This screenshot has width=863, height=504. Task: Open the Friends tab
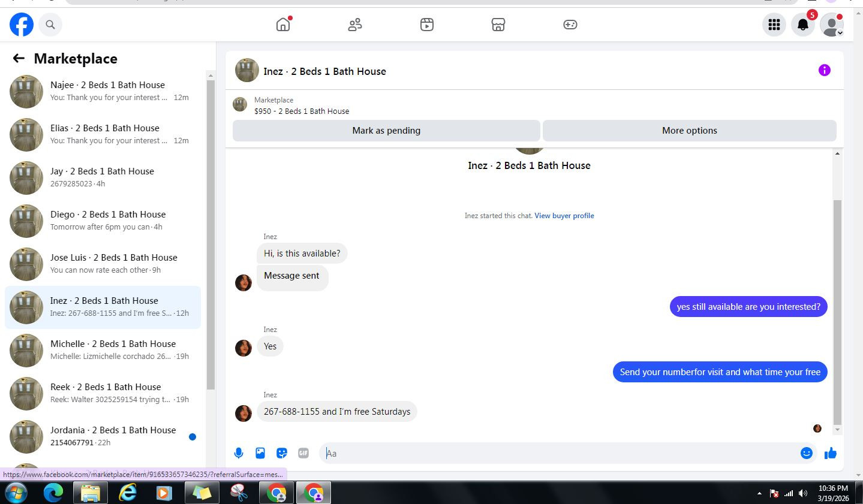coord(355,25)
